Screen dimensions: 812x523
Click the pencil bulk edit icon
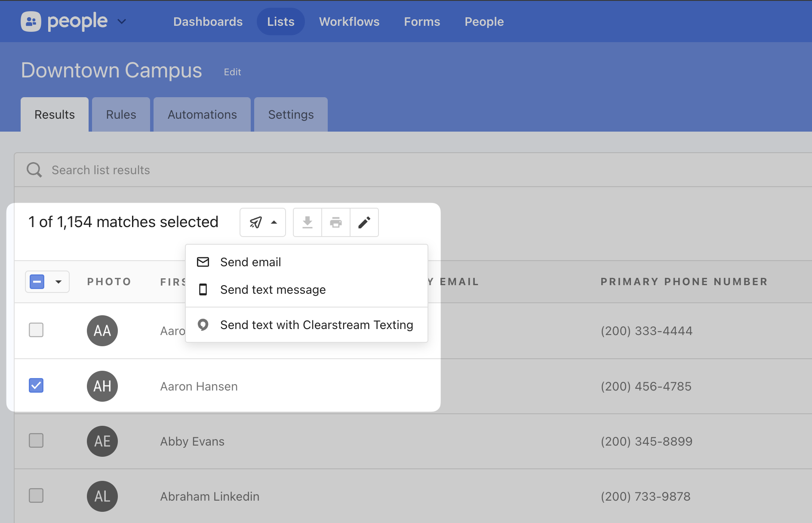point(364,222)
